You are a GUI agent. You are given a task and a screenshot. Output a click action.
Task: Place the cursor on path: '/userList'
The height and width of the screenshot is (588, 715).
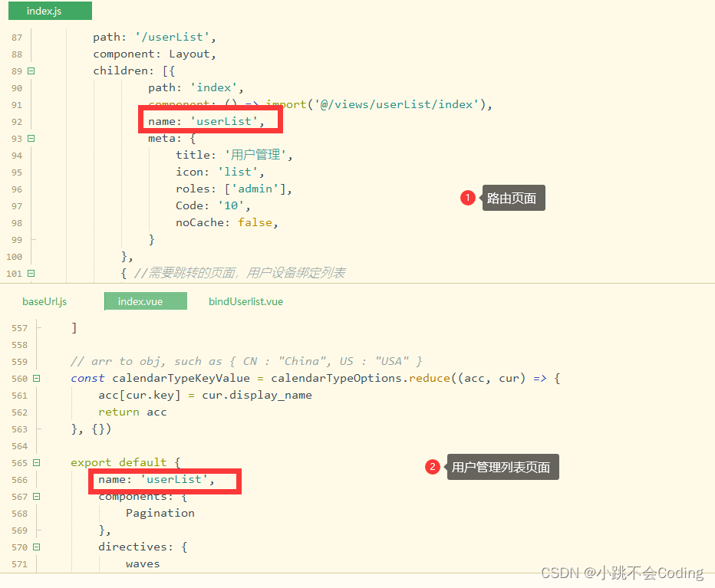[x=154, y=37]
